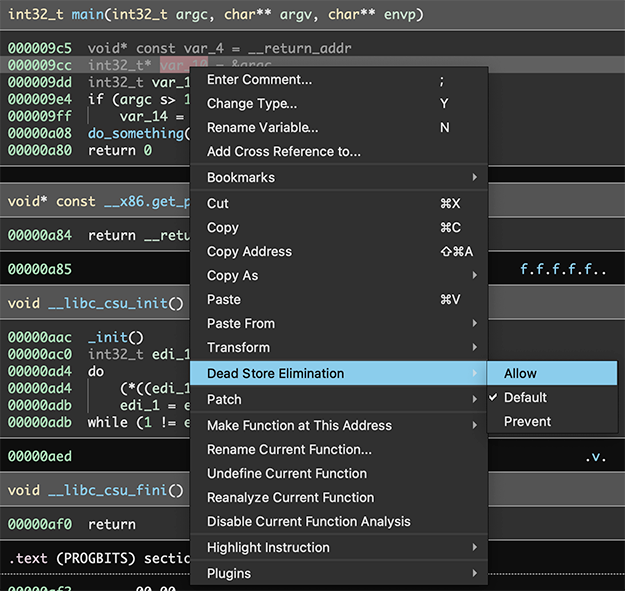Select Change Type... menu entry
This screenshot has width=625, height=591.
point(339,104)
